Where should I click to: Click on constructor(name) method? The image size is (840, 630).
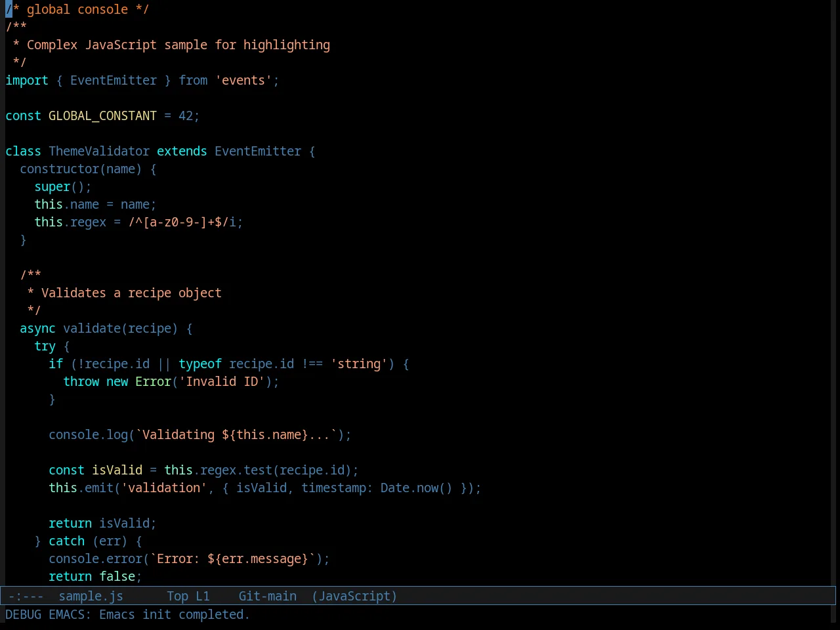[81, 169]
